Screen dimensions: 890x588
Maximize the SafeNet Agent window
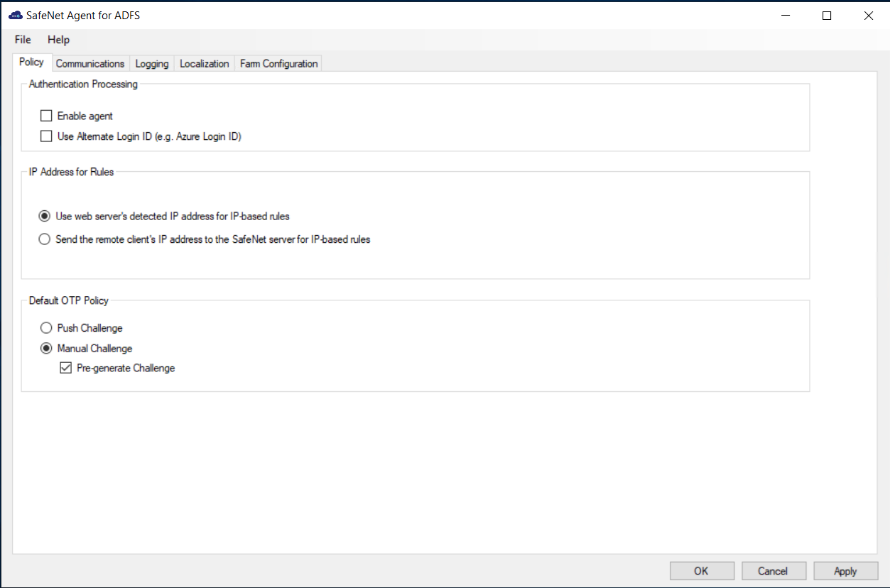[827, 16]
